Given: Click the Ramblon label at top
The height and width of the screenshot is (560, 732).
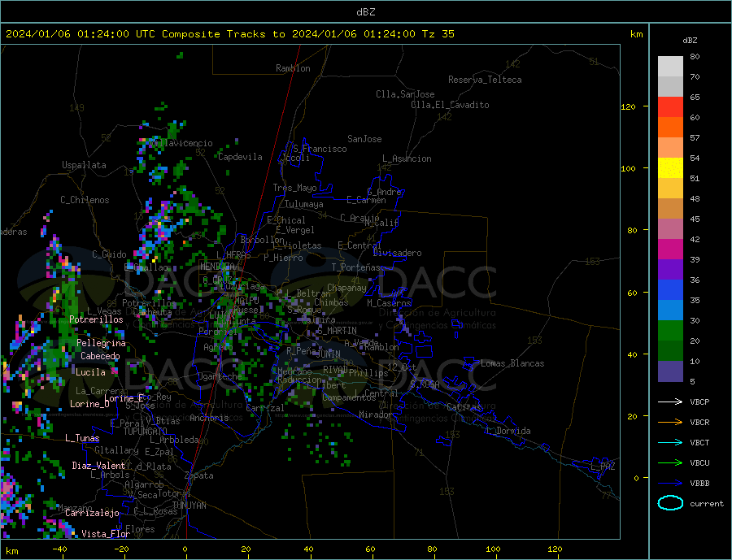Looking at the screenshot, I should click(x=293, y=68).
